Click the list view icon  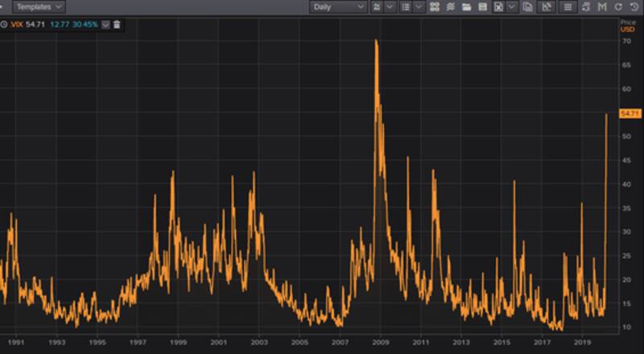(405, 6)
